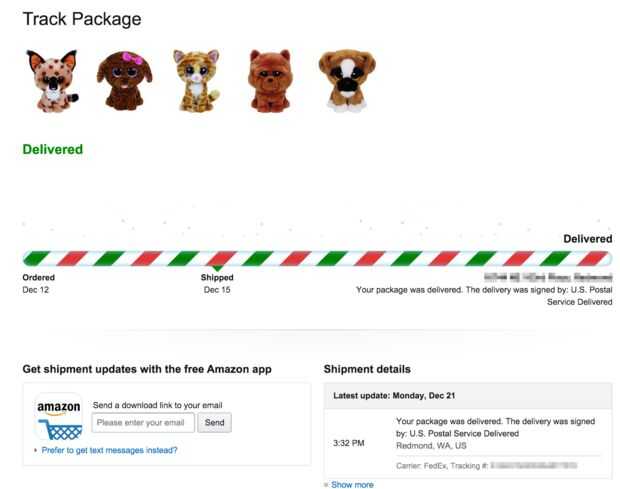Click the green Delivered status heading

click(53, 149)
